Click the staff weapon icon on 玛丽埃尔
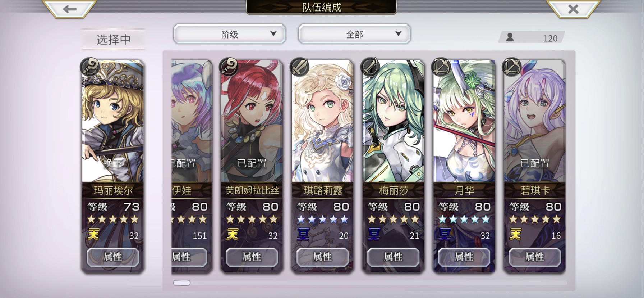Image resolution: width=644 pixels, height=298 pixels. 90,67
